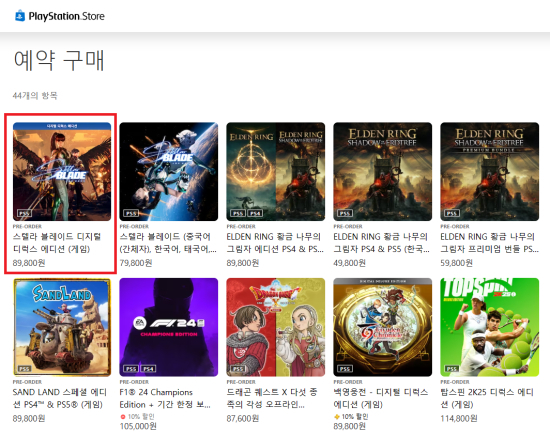Select the ELDEN RING edition PS4 & PS5 cover
The image size is (550, 438).
[x=276, y=171]
